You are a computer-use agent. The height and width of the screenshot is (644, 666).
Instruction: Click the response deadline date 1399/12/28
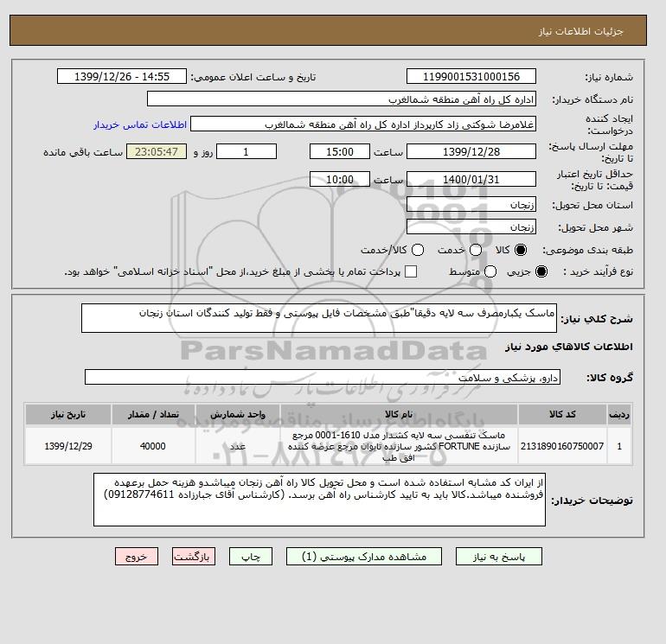tap(471, 152)
